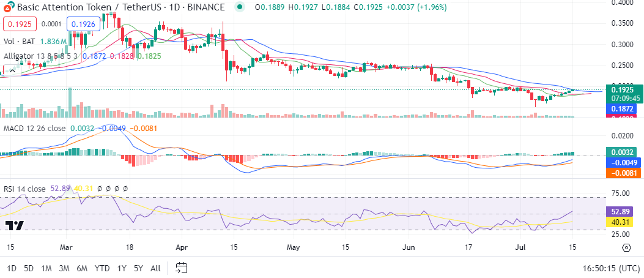Select the 1D time range
644x278 pixels.
coord(12,269)
